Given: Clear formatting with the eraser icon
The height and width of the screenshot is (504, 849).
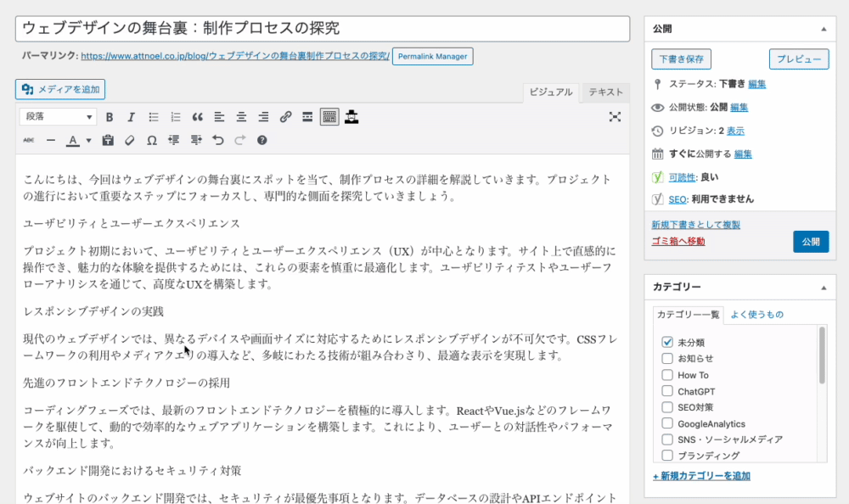Looking at the screenshot, I should [x=129, y=140].
